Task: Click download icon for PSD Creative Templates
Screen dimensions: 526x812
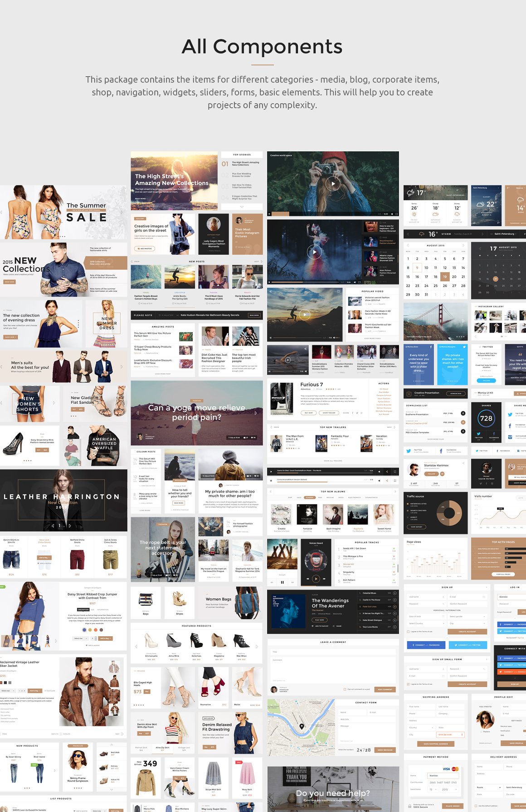Action: pyautogui.click(x=463, y=431)
